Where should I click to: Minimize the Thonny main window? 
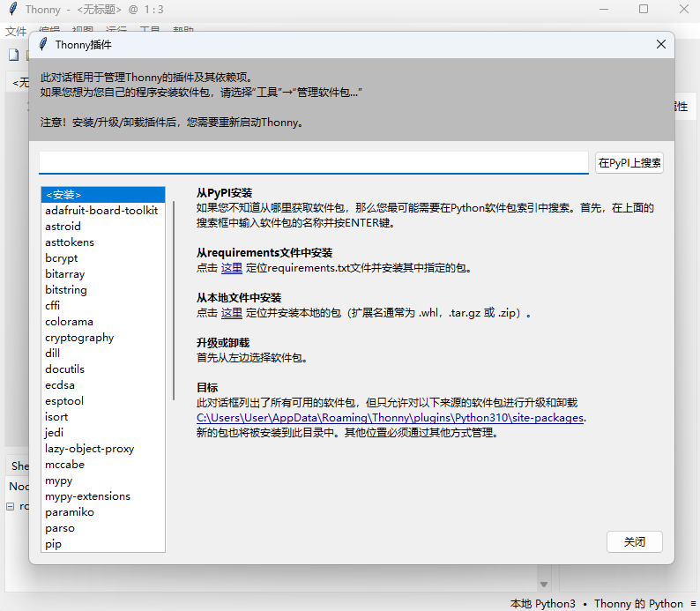604,9
